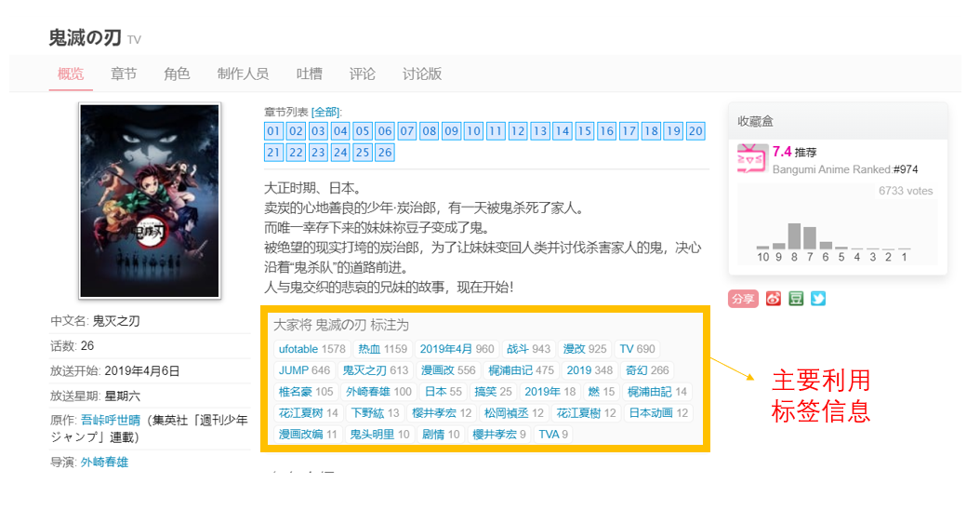Select episode 08
The image size is (980, 510).
pos(430,131)
